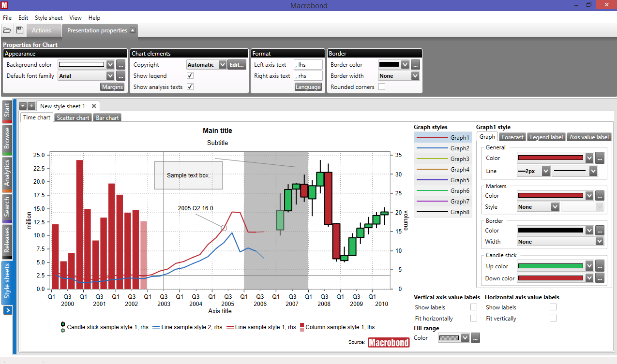Switch to Axis value label tab
Viewport: 617px width, 364px height.
coord(589,137)
